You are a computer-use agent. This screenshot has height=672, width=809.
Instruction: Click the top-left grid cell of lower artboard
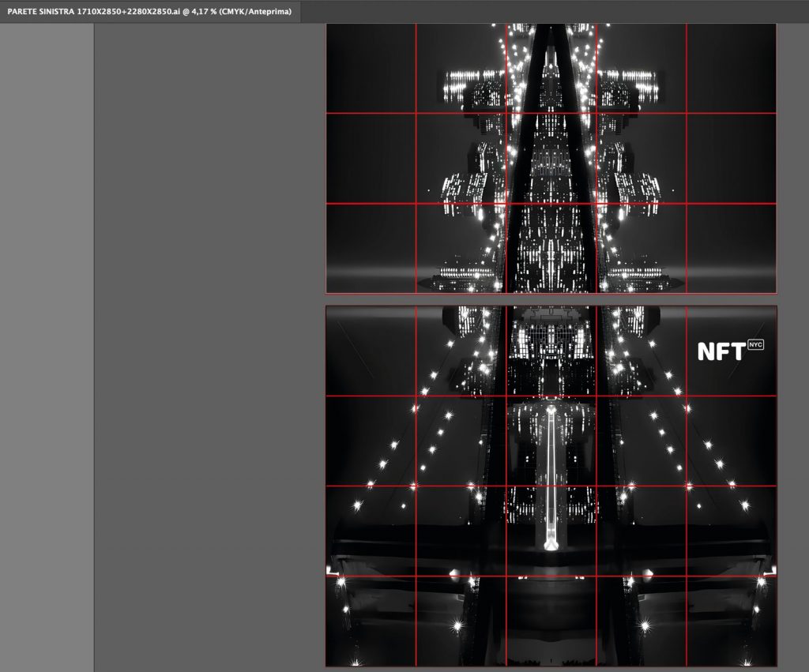click(x=371, y=351)
